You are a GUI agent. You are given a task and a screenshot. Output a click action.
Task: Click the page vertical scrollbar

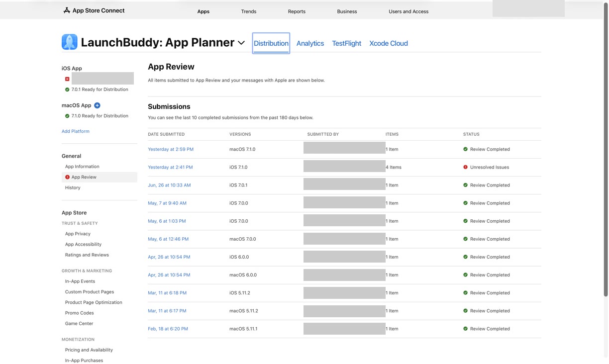pyautogui.click(x=606, y=149)
